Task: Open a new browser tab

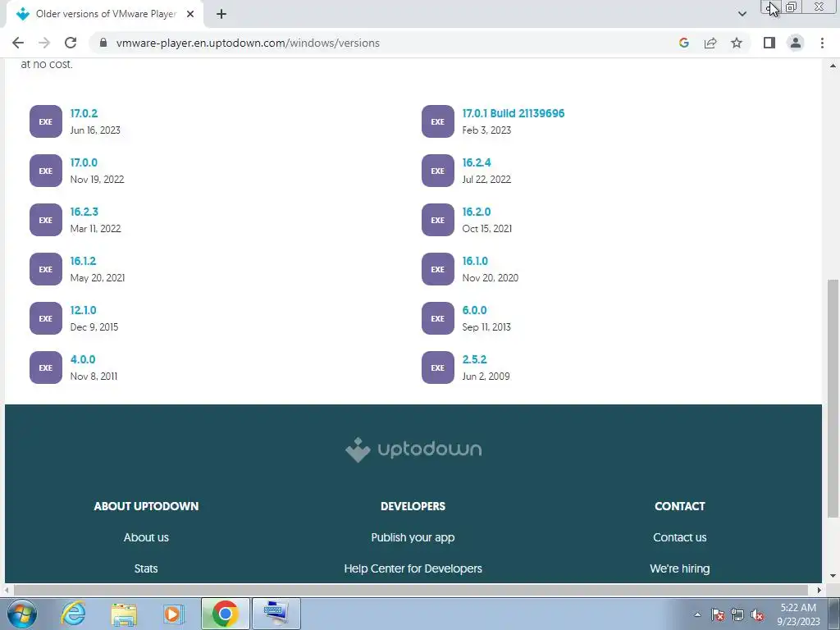Action: pos(221,14)
